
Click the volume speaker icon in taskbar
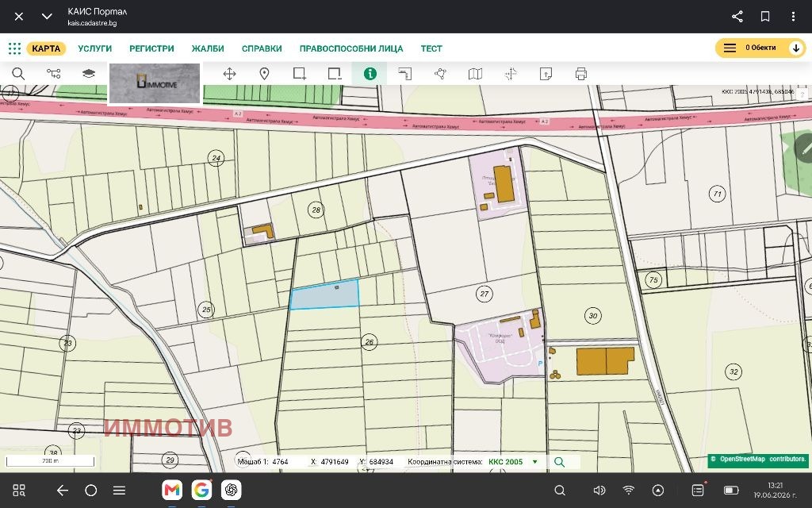point(599,491)
